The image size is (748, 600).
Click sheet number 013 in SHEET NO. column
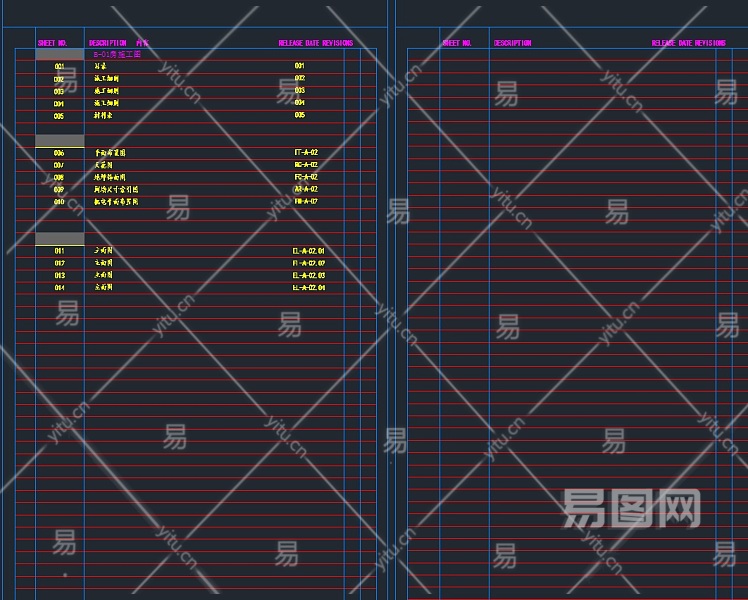pyautogui.click(x=59, y=276)
